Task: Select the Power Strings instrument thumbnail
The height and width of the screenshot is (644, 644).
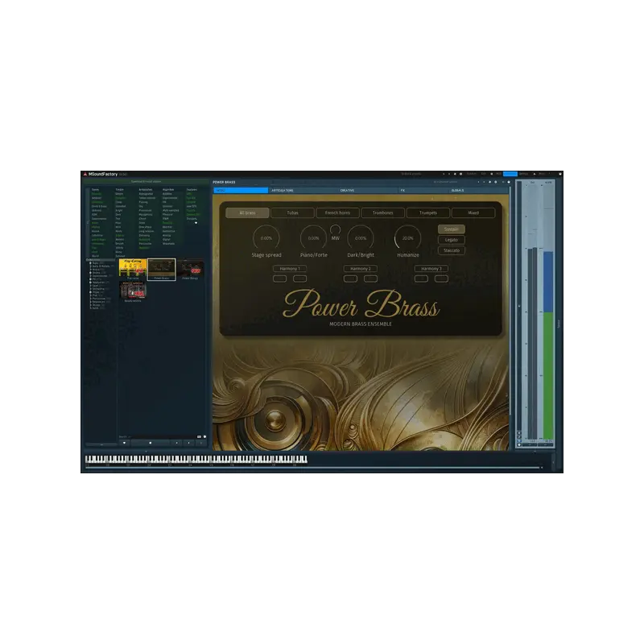Action: pos(190,270)
